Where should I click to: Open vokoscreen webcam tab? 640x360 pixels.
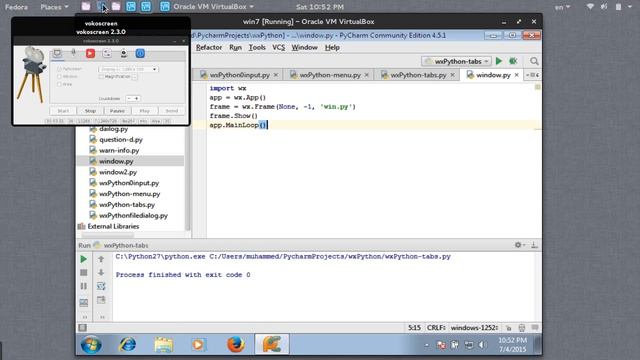(x=124, y=53)
